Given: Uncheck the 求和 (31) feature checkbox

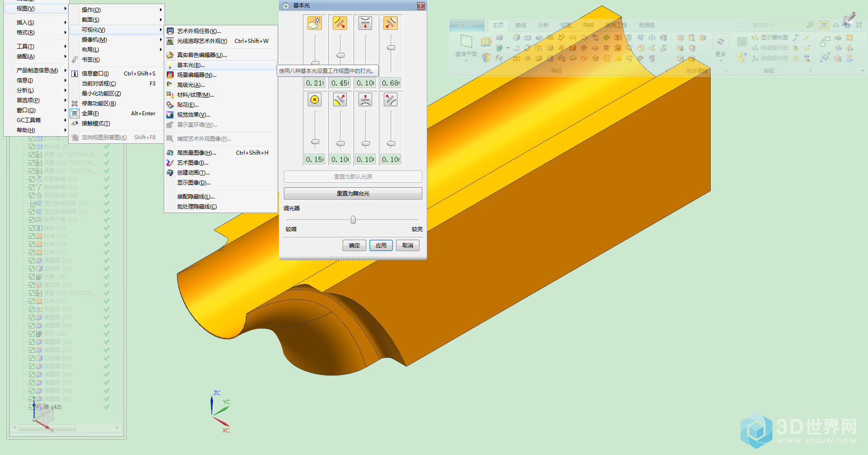Looking at the screenshot, I should click(32, 334).
